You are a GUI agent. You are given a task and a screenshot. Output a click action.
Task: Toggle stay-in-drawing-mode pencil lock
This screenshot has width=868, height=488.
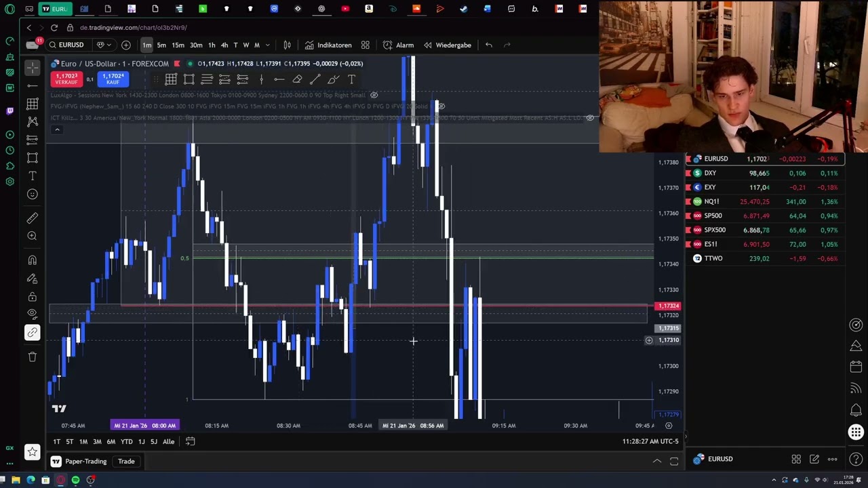click(x=32, y=279)
